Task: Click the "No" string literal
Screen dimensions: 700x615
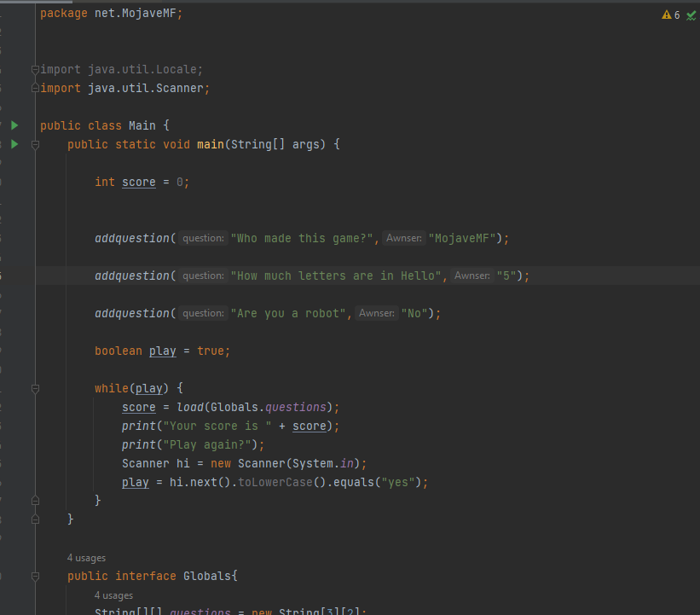Action: coord(414,314)
